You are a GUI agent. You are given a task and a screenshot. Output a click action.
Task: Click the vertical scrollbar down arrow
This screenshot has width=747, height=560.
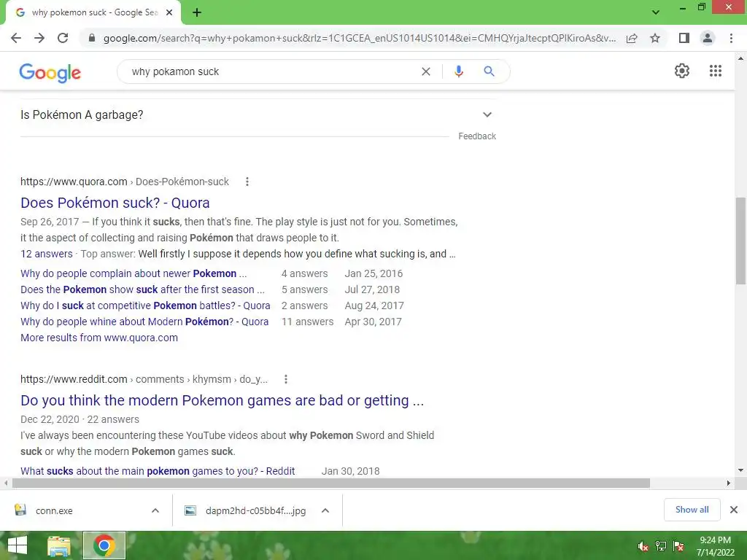(x=740, y=470)
